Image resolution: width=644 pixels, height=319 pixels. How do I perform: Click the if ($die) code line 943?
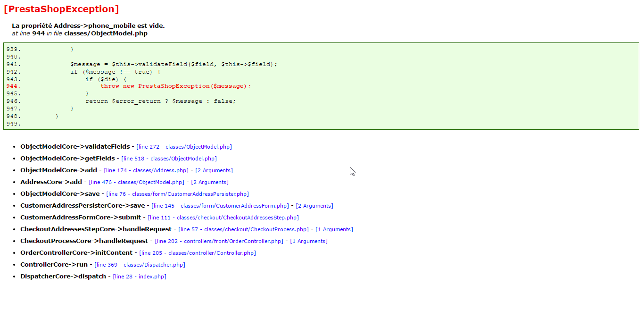pyautogui.click(x=106, y=79)
